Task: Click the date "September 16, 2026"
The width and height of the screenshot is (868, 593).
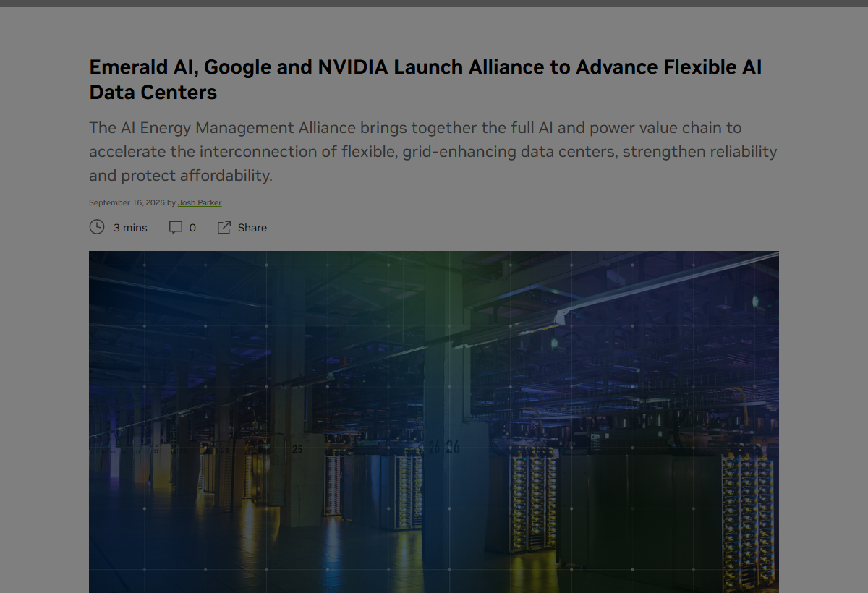Action: [127, 202]
